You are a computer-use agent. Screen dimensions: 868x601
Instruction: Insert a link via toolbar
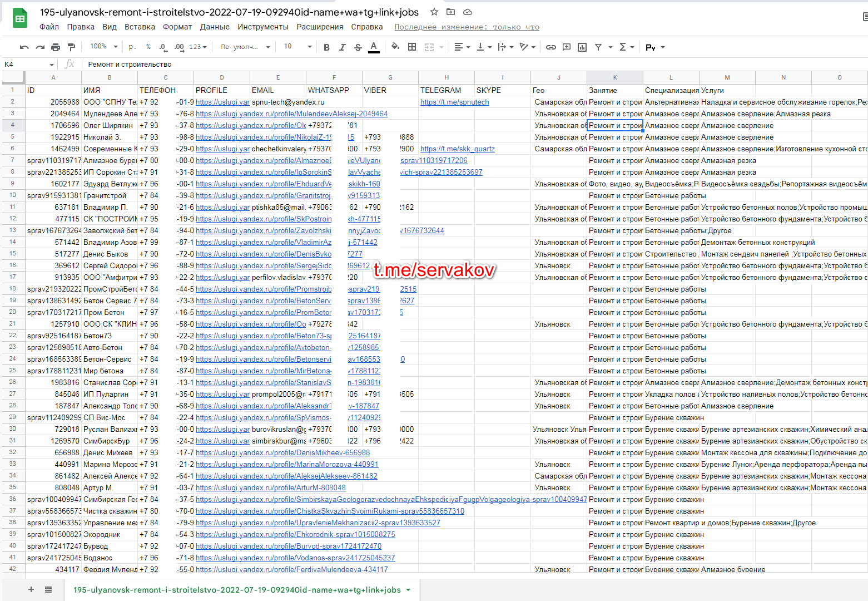[x=551, y=47]
